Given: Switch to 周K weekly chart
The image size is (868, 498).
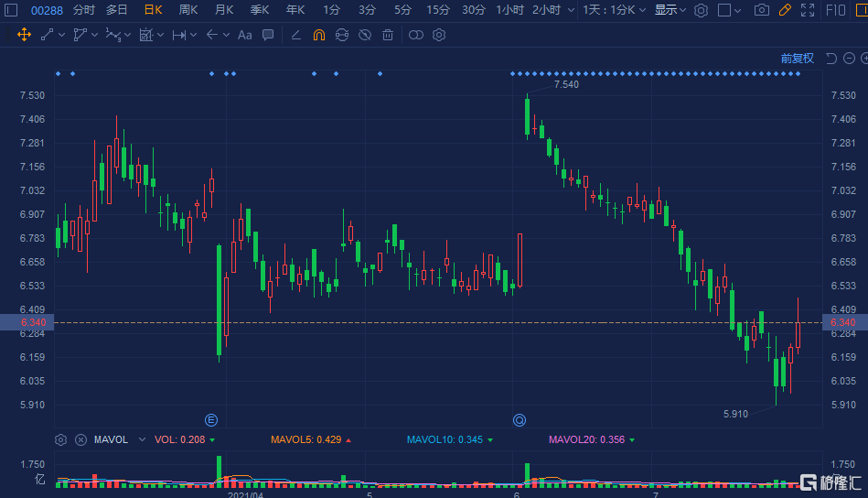Looking at the screenshot, I should point(188,10).
